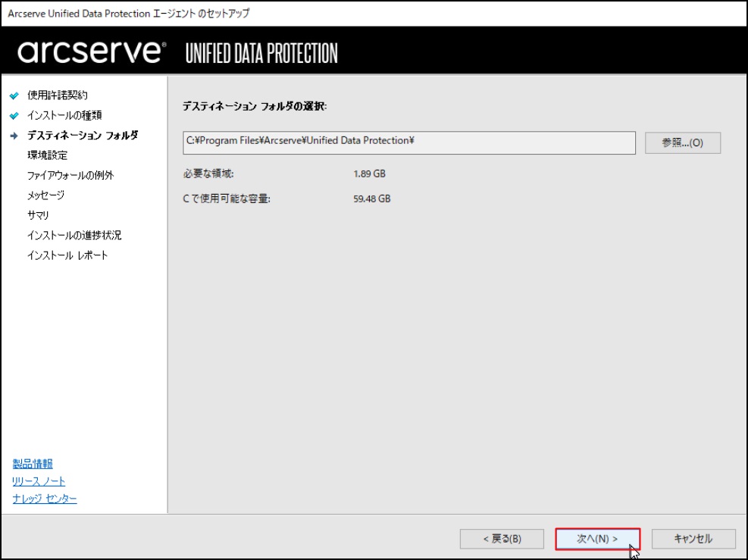748x560 pixels.
Task: Click the checkmark icon beside インストールの種類
Action: point(14,115)
